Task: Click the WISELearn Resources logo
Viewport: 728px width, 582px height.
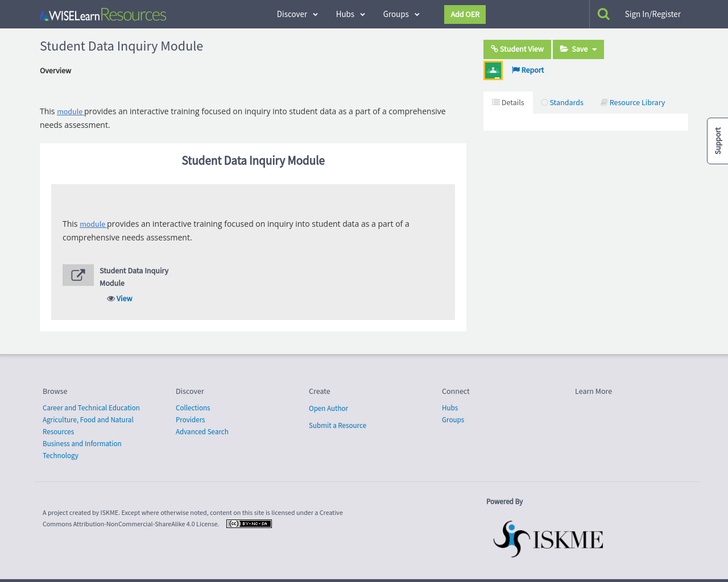Action: coord(102,14)
